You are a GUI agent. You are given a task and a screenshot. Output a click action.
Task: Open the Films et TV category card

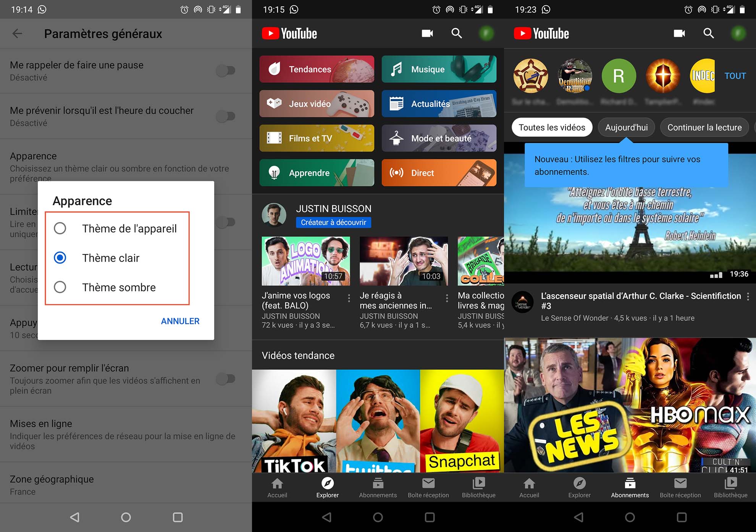click(x=317, y=138)
